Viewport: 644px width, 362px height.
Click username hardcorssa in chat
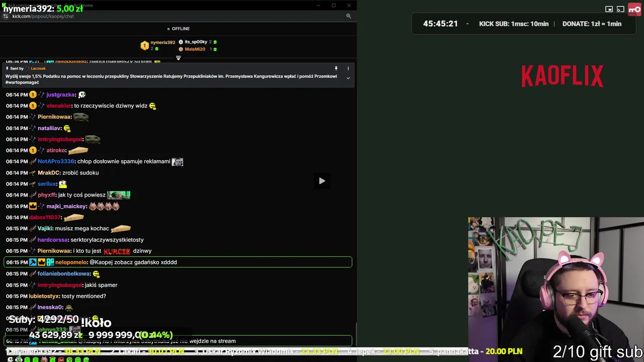(52, 240)
